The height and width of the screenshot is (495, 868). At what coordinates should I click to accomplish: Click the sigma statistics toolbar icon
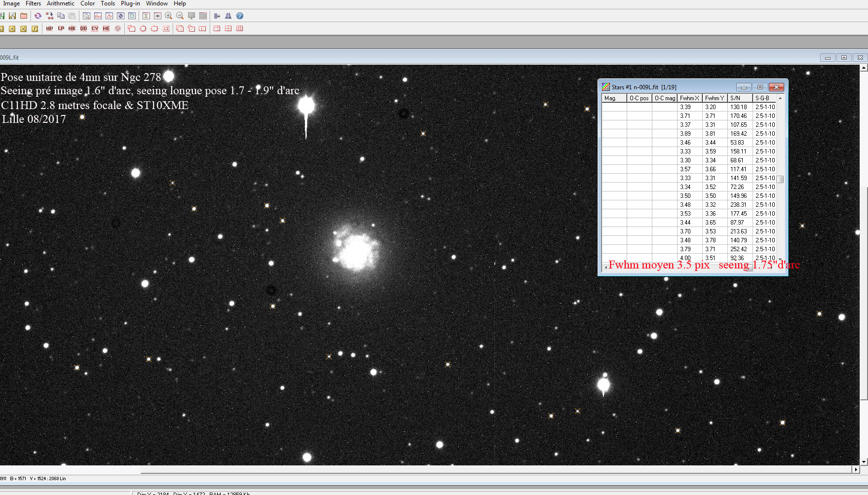click(146, 16)
